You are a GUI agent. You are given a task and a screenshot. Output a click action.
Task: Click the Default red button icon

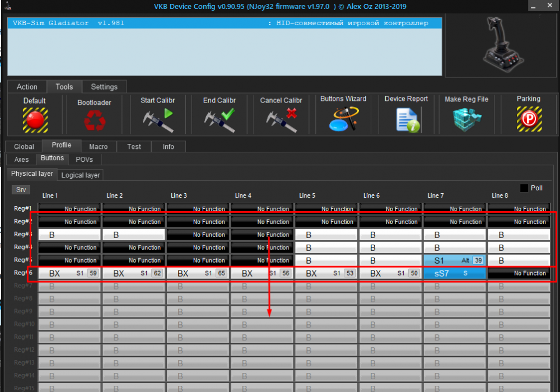35,120
